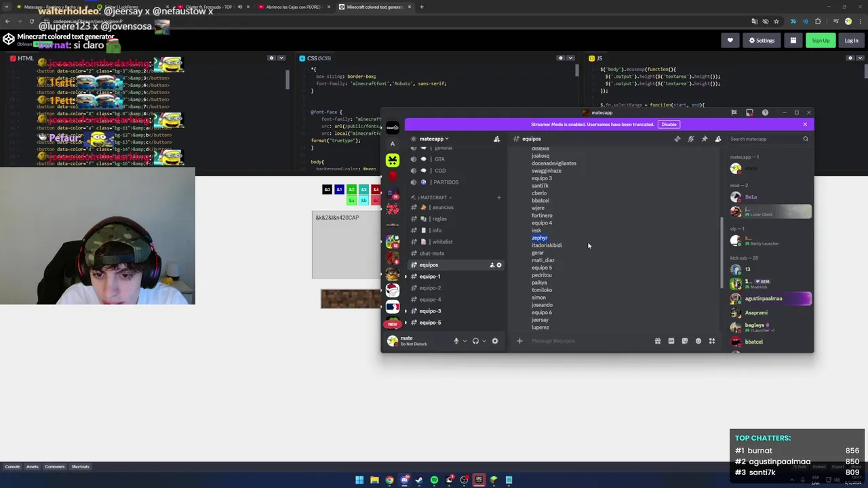
Task: Click CodePen Sign Up button
Action: [x=821, y=41]
